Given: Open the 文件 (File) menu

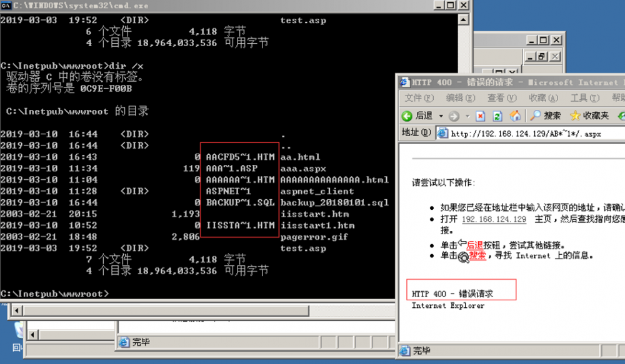Looking at the screenshot, I should point(417,97).
